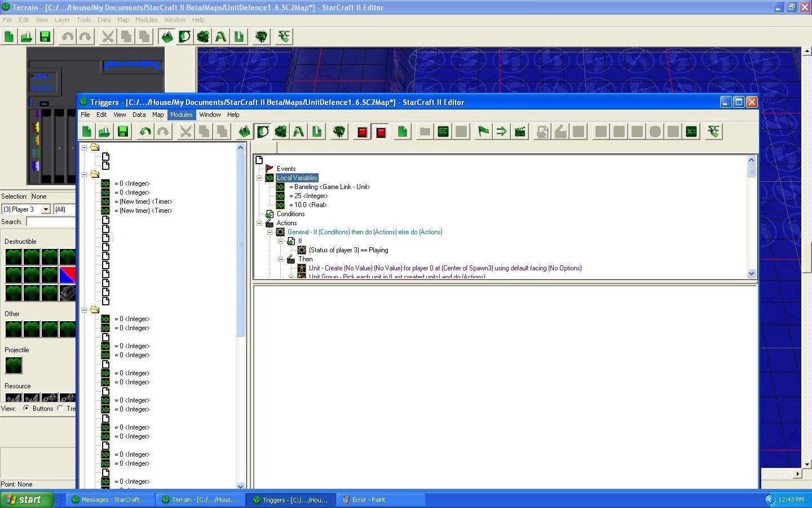Click Undo arrow in Triggers toolbar

(x=145, y=132)
